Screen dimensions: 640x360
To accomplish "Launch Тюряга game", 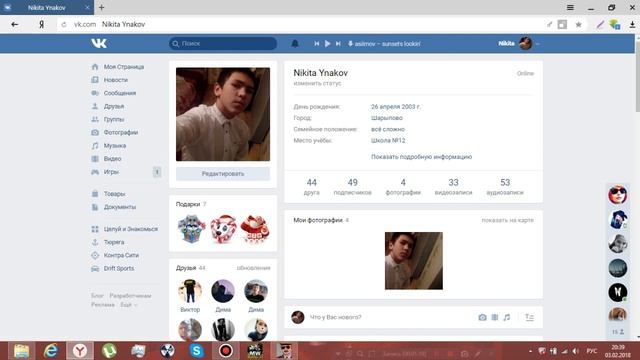I will (x=113, y=242).
